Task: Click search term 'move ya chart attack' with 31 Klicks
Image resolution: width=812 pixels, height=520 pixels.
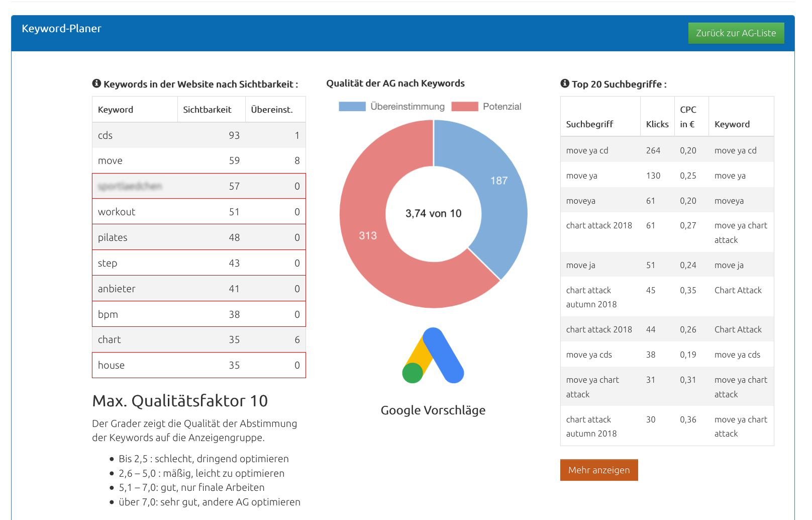Action: pos(592,387)
